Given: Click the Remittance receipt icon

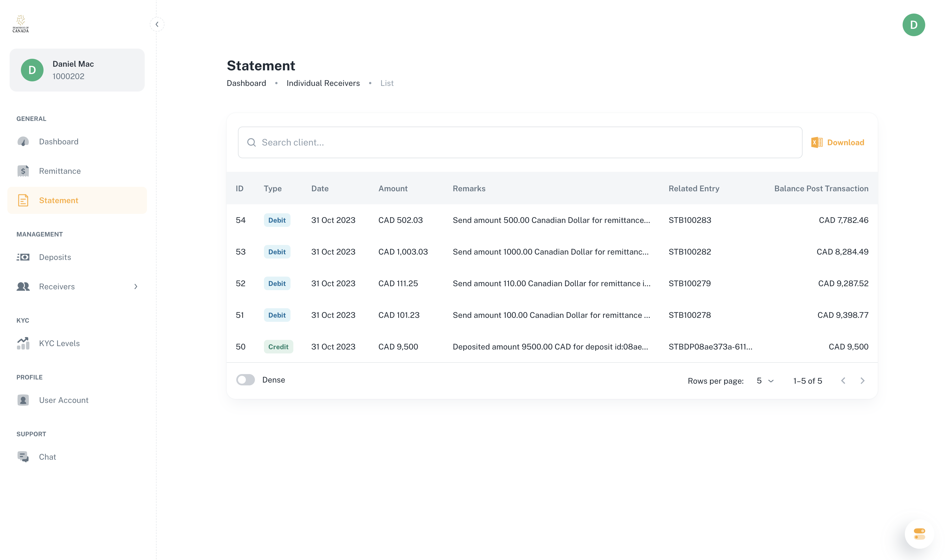Looking at the screenshot, I should tap(23, 171).
